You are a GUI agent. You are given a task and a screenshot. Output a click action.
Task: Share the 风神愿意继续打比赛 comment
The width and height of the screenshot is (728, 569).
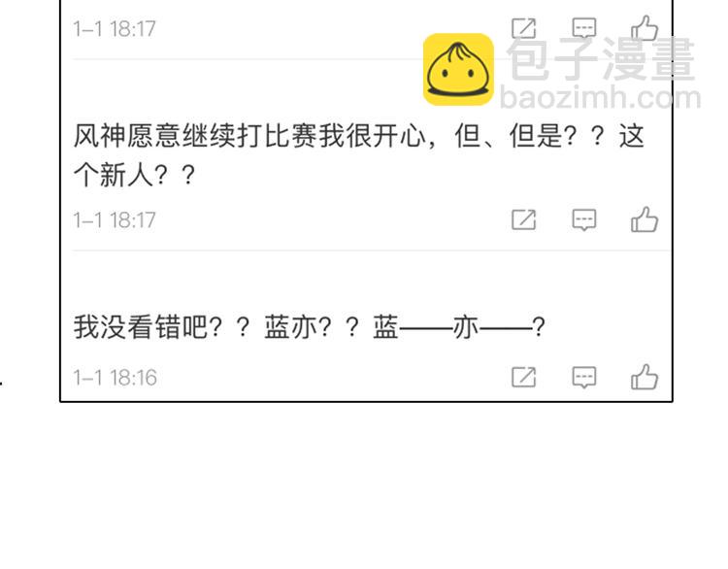point(524,219)
